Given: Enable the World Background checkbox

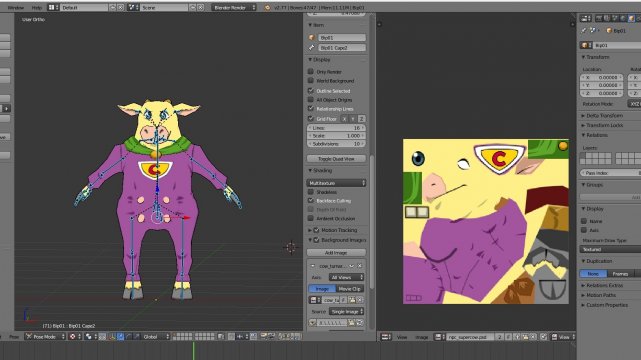Looking at the screenshot, I should pos(311,80).
